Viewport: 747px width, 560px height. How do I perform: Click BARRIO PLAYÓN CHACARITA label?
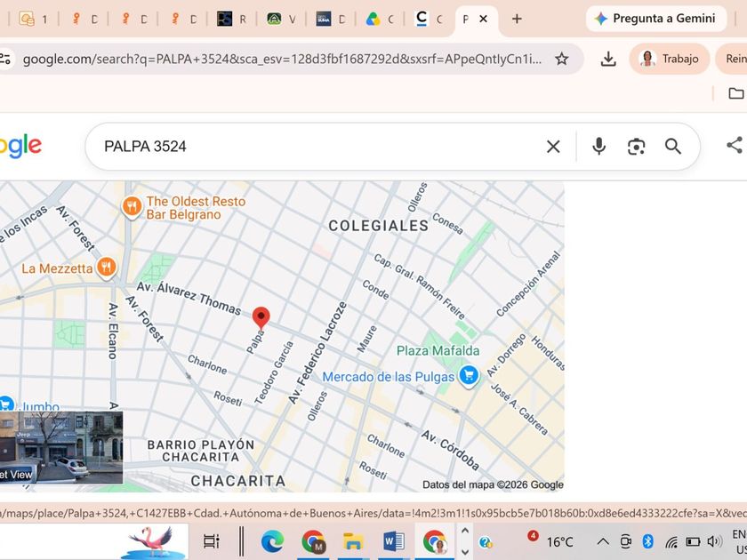pyautogui.click(x=201, y=451)
